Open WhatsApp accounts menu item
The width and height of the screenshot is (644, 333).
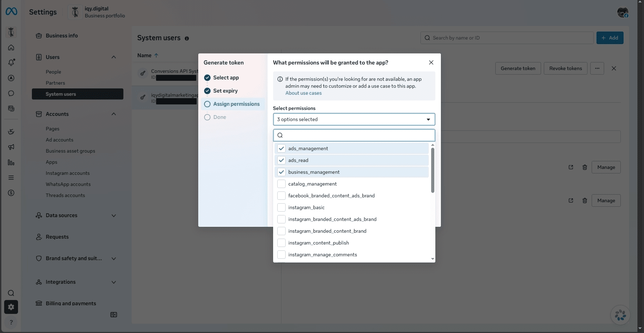pos(68,184)
